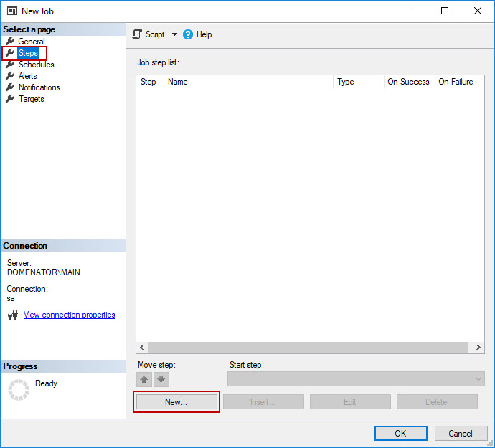Click the Ready progress spinner icon
The height and width of the screenshot is (448, 495).
point(19,390)
